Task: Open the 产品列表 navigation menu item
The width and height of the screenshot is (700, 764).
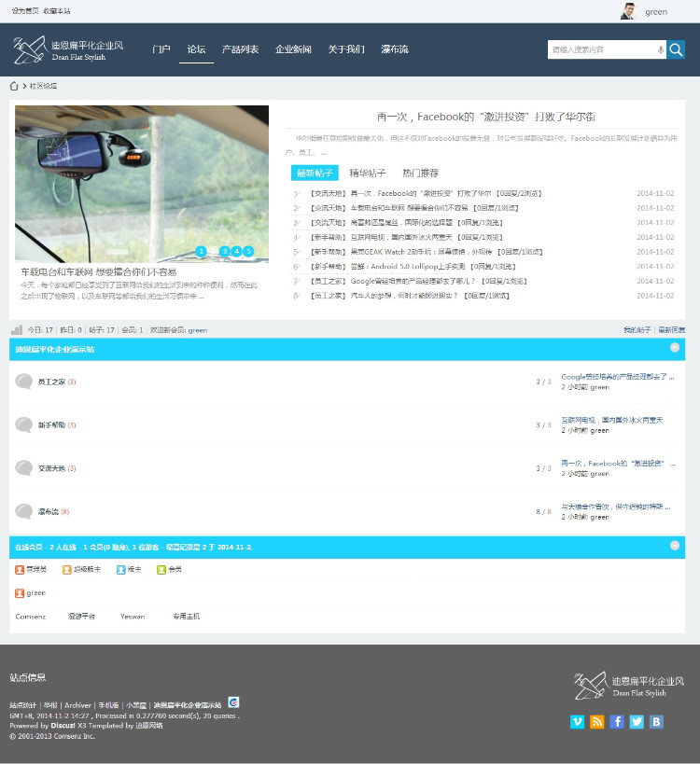Action: tap(240, 49)
